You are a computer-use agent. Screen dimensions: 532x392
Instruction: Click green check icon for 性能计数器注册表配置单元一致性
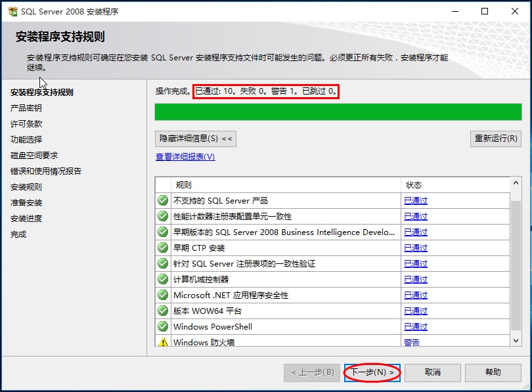click(x=163, y=216)
